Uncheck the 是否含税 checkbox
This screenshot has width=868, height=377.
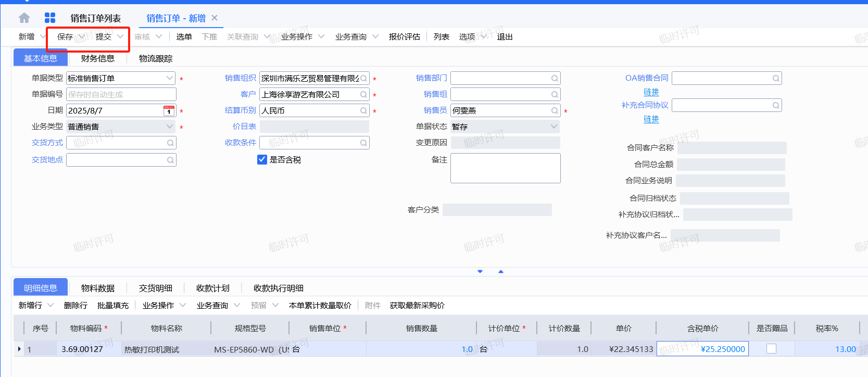point(262,159)
